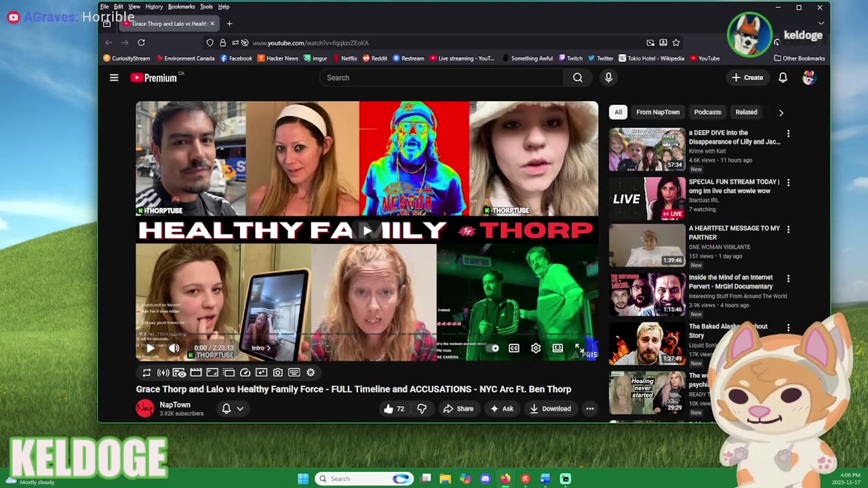Open the File menu
The height and width of the screenshot is (488, 868).
(x=104, y=7)
